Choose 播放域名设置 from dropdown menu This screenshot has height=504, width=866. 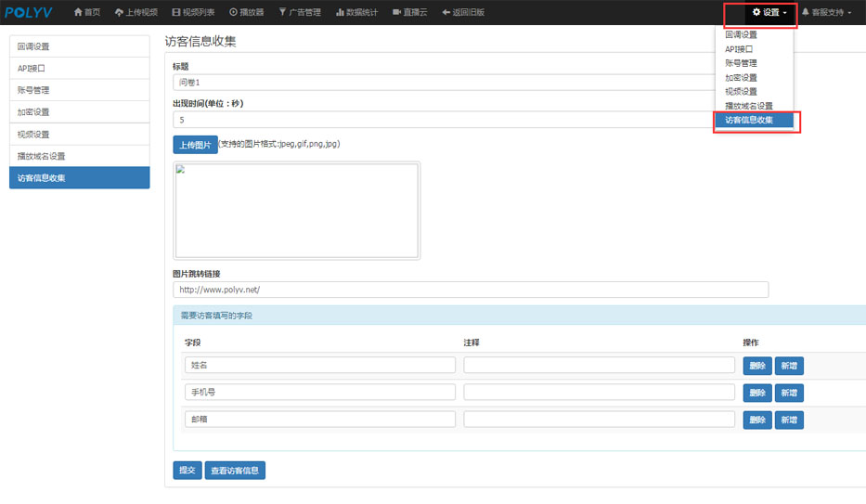point(748,106)
